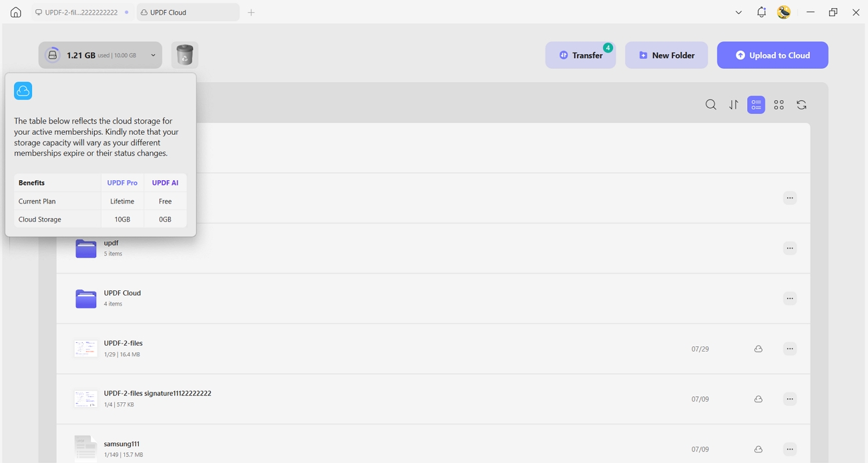Add a new tab with plus
This screenshot has height=463, width=868.
[x=251, y=12]
